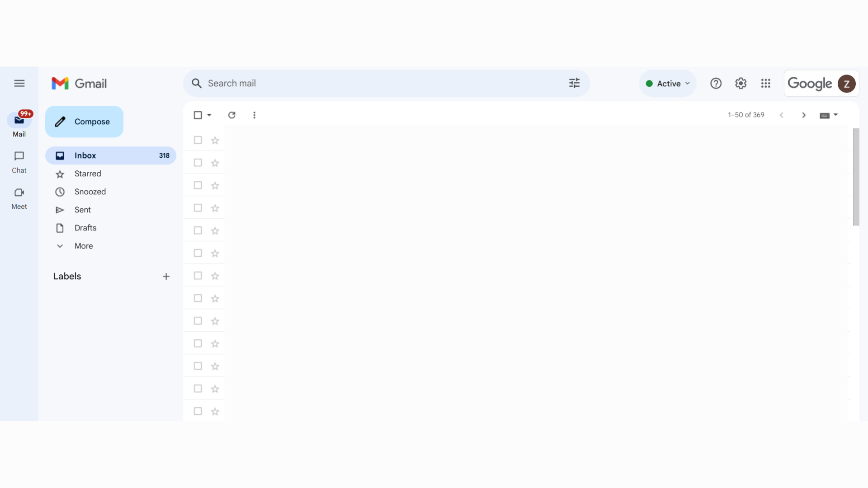868x488 pixels.
Task: Click the 99+ unread badge on Mail
Action: tap(26, 113)
